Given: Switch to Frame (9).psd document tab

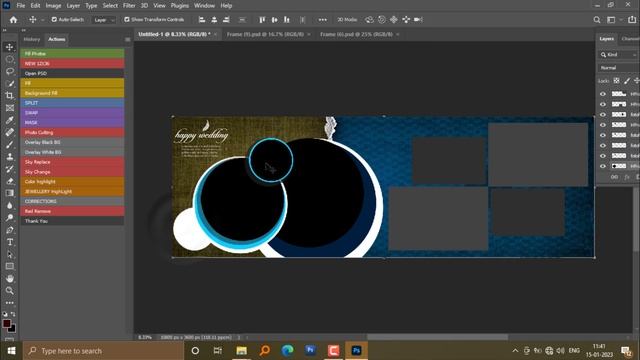Looking at the screenshot, I should pos(265,34).
